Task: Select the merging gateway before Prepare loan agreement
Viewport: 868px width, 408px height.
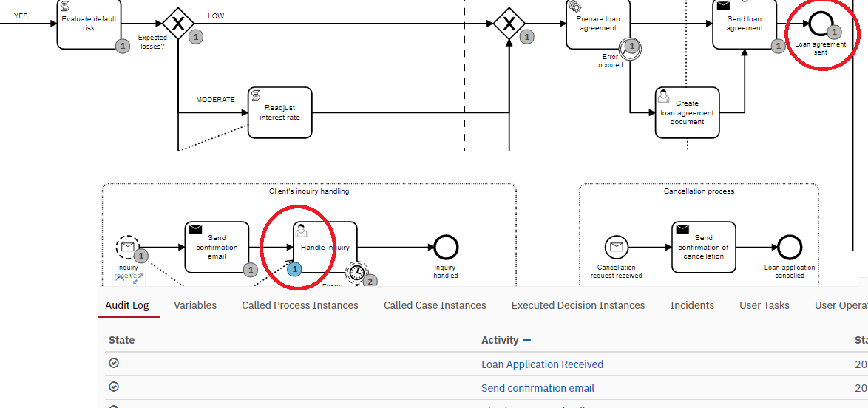Action: pyautogui.click(x=509, y=23)
